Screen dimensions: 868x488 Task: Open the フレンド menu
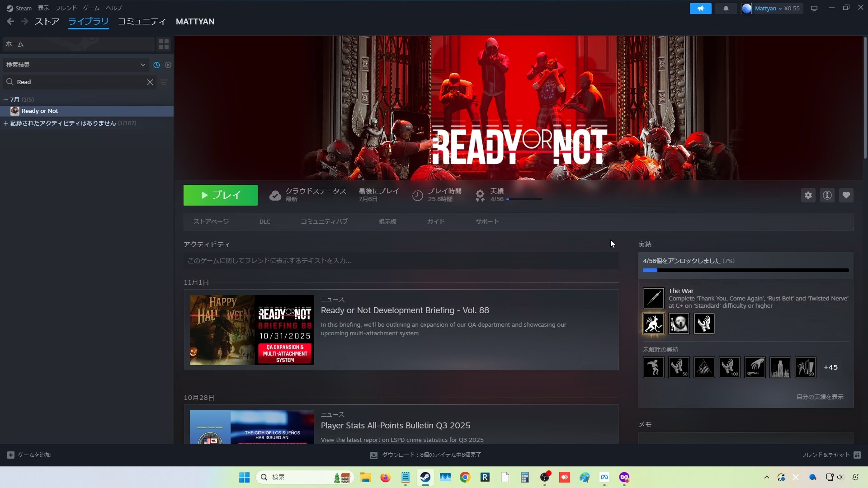pyautogui.click(x=66, y=8)
